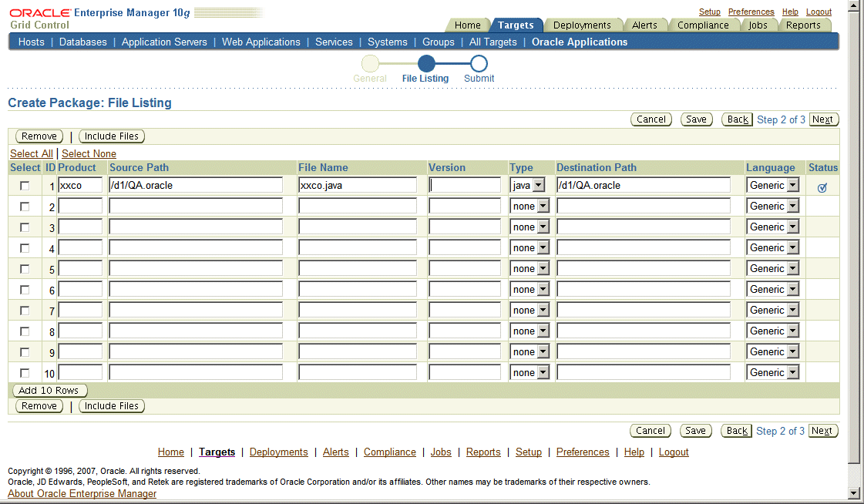Screen dimensions: 864x504
Task: Click the Select All link
Action: (x=32, y=153)
